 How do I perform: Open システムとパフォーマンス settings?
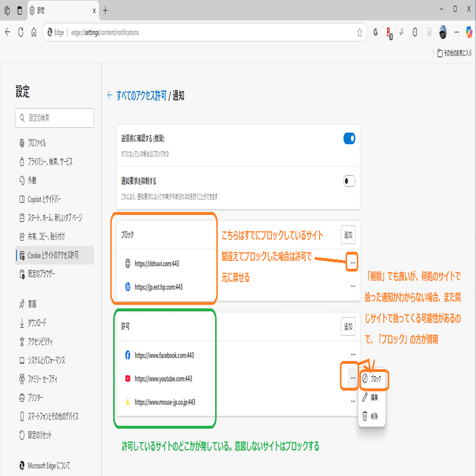[55, 360]
